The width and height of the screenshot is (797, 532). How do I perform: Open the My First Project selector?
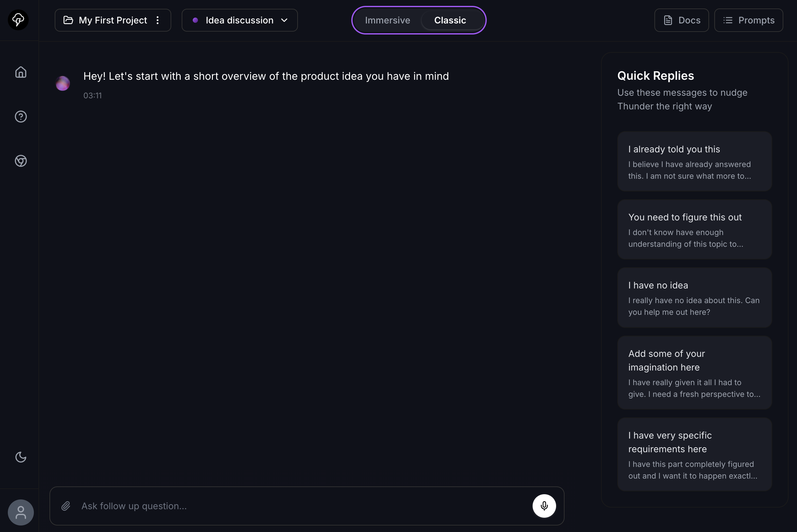pos(106,21)
